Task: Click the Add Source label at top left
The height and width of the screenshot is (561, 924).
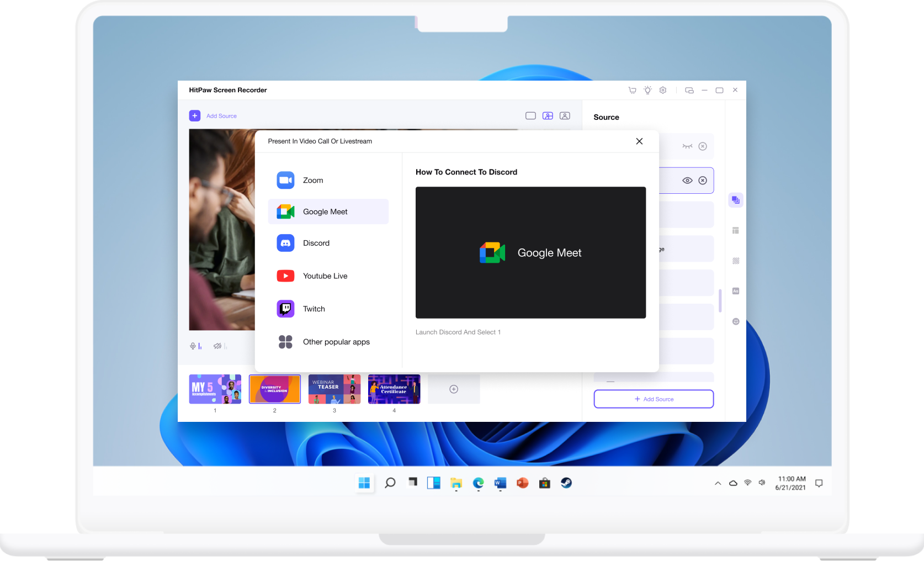Action: pos(221,116)
